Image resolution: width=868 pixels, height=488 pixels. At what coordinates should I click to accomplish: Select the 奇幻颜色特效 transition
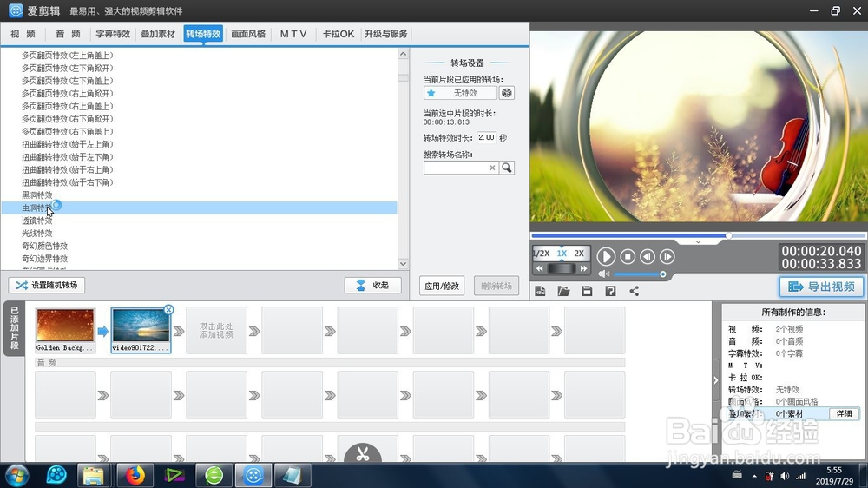(x=45, y=246)
